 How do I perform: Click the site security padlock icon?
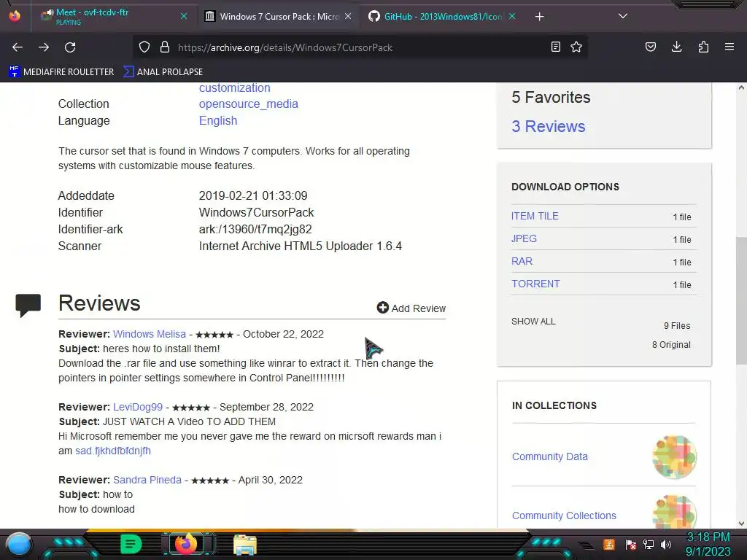tap(165, 47)
